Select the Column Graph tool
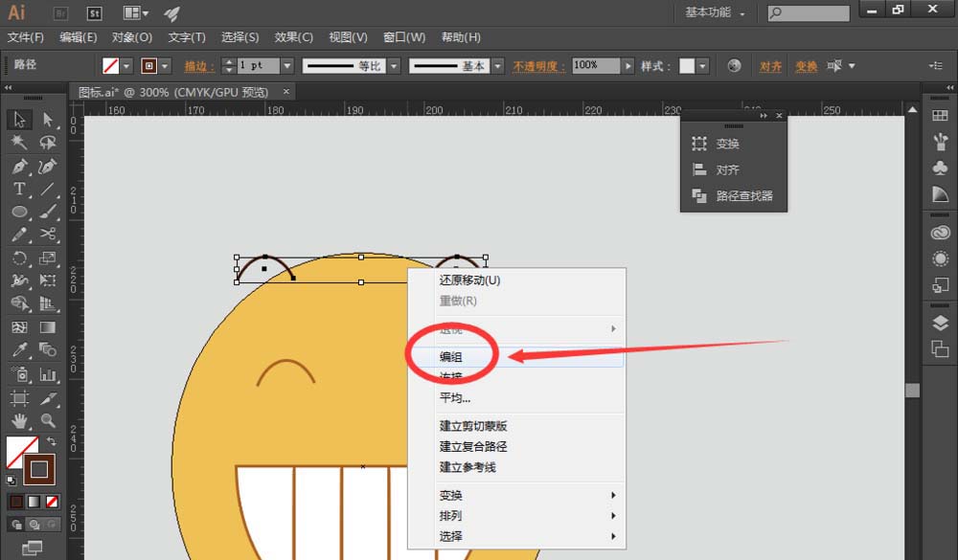This screenshot has height=560, width=958. [48, 373]
